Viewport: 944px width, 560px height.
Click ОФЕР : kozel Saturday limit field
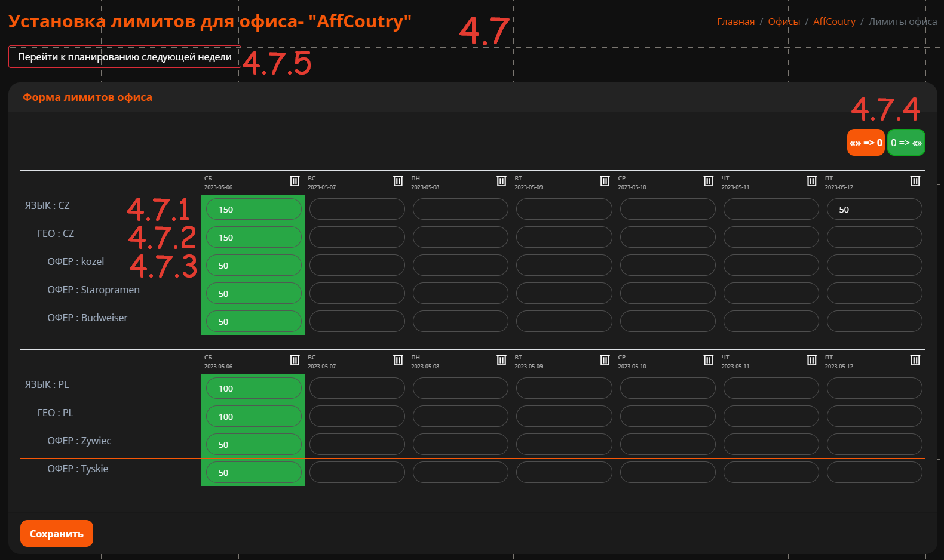click(x=254, y=265)
